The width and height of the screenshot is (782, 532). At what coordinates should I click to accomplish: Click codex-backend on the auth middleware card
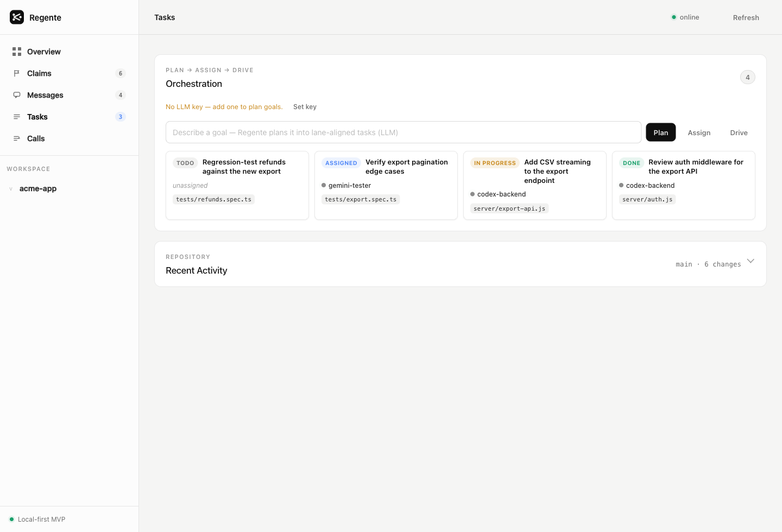pyautogui.click(x=650, y=185)
